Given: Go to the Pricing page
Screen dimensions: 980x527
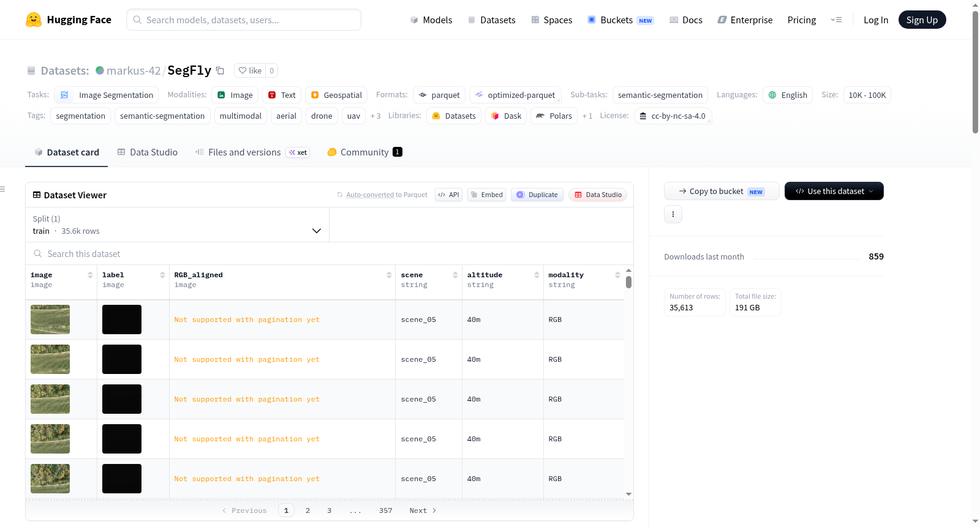Looking at the screenshot, I should pyautogui.click(x=802, y=20).
